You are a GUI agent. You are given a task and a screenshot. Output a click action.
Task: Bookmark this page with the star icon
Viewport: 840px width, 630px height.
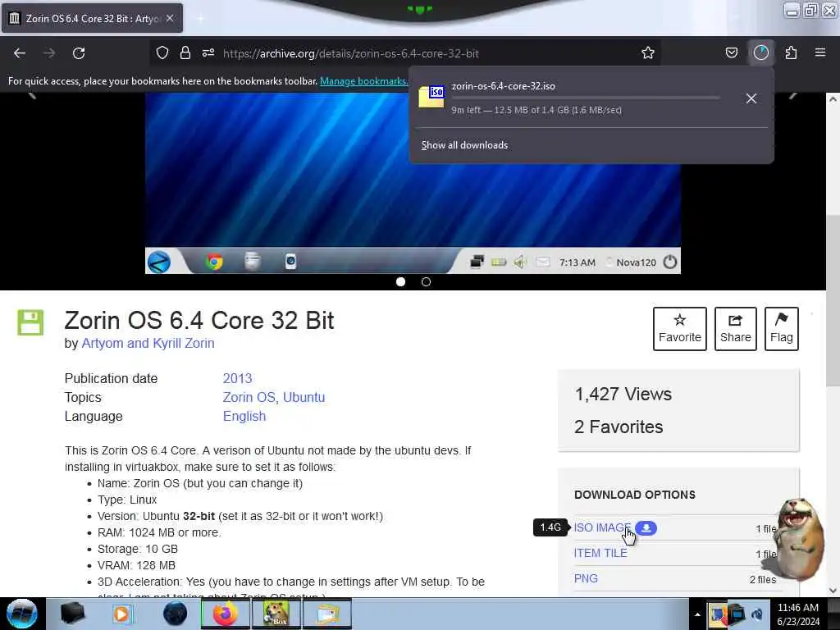(648, 53)
